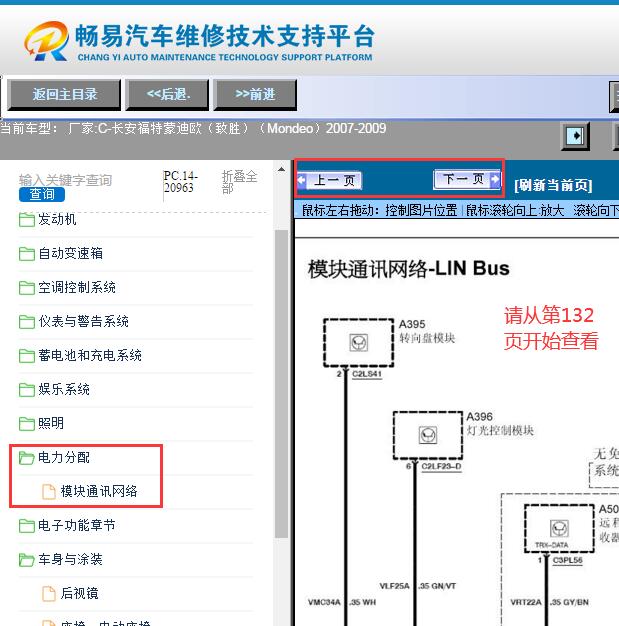Click the open folder icon of 车身与涂装

pyautogui.click(x=26, y=560)
